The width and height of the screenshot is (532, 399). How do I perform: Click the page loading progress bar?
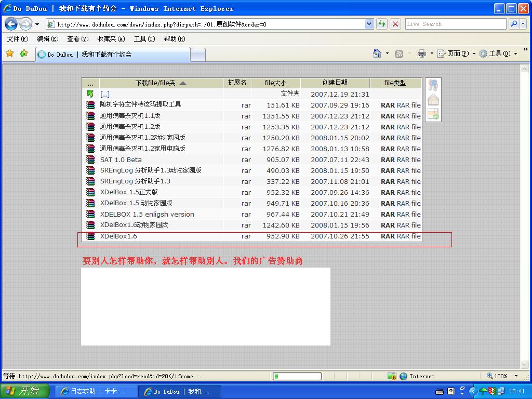[x=297, y=376]
